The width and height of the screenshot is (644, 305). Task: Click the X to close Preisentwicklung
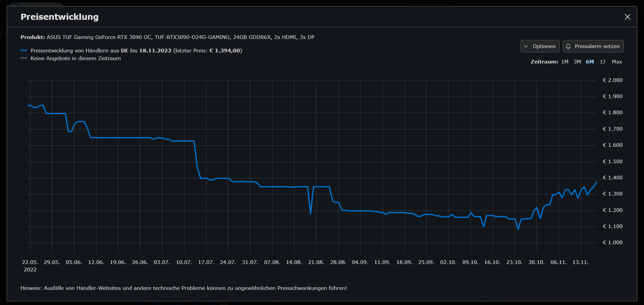click(628, 17)
